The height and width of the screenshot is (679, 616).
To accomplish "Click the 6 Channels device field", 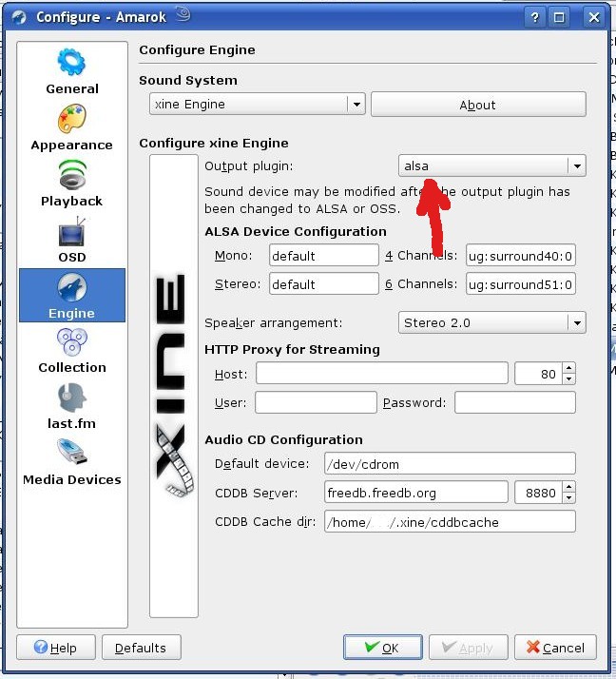I will click(521, 284).
